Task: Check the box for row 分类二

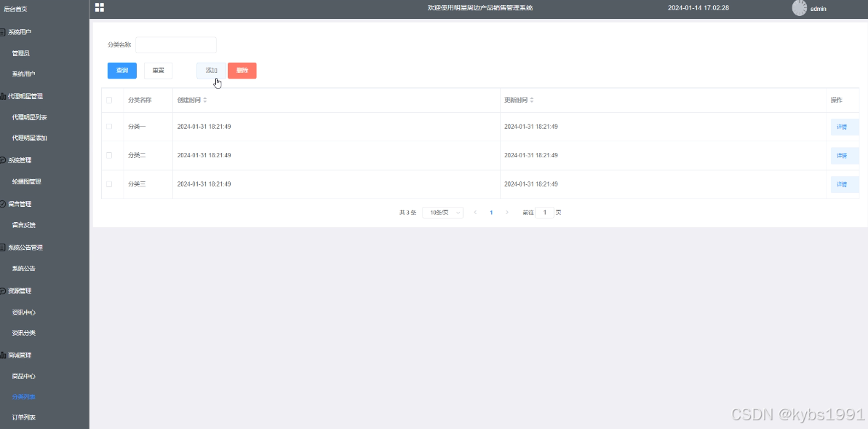Action: pyautogui.click(x=109, y=155)
